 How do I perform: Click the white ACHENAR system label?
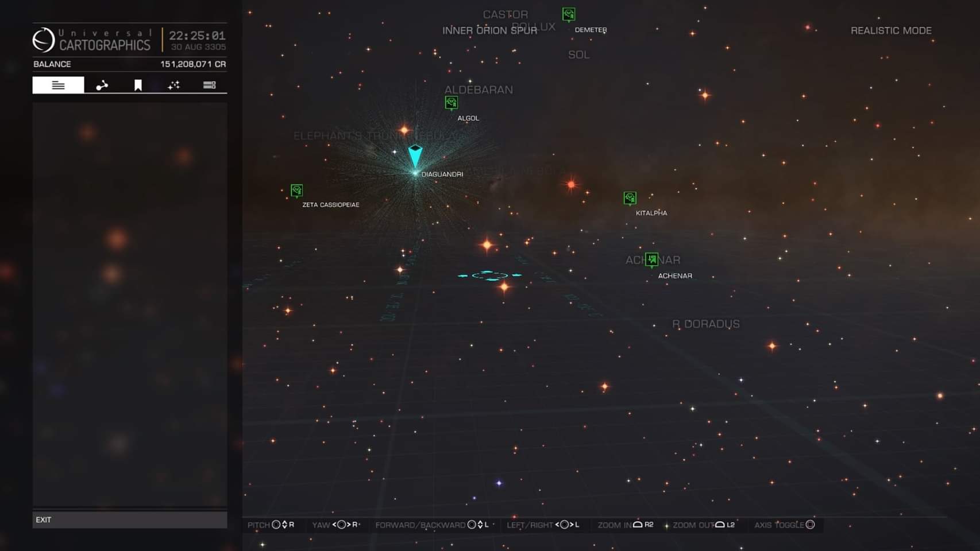[675, 275]
